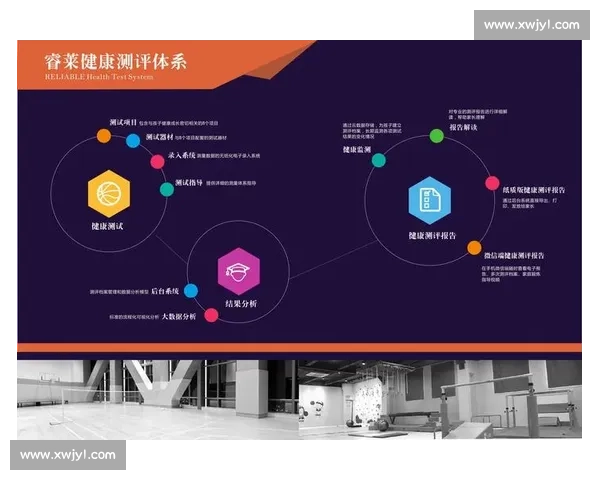
Task: Click the teal dot beside 测试指导
Action: click(x=167, y=189)
